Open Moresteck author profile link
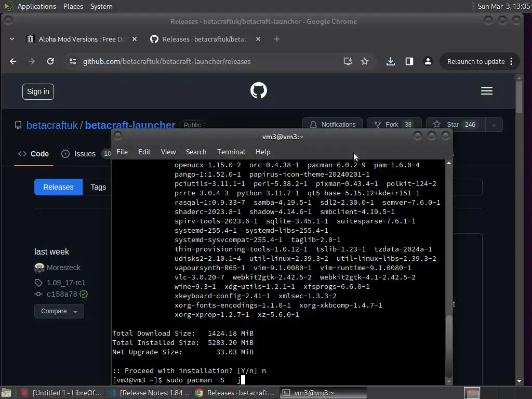The image size is (532, 399). tap(63, 268)
